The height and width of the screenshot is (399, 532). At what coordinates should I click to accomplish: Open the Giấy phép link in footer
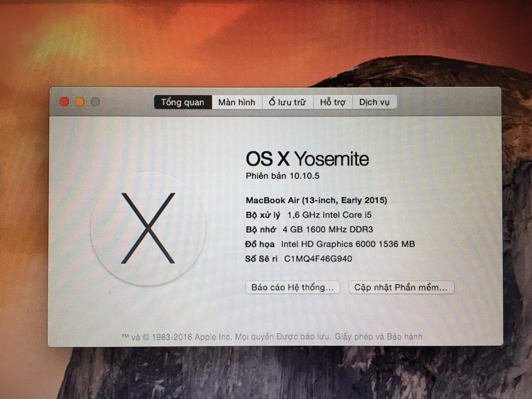pyautogui.click(x=355, y=337)
